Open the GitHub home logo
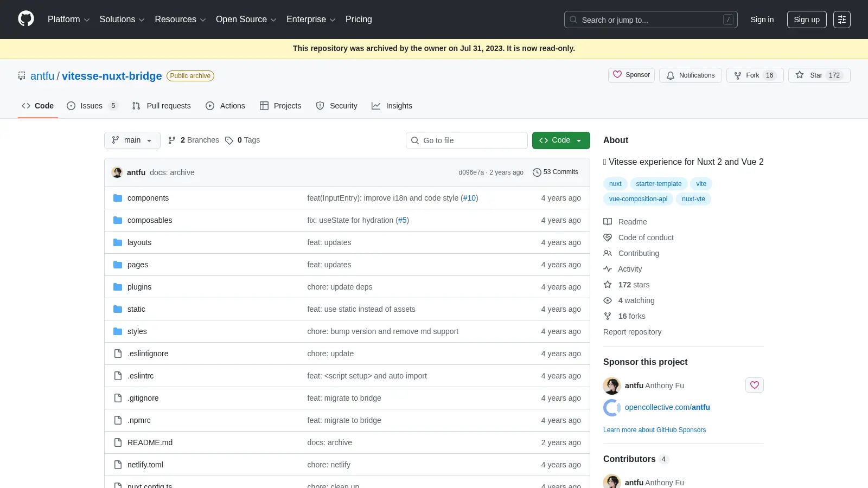Screen dimensions: 868x488 tap(26, 19)
